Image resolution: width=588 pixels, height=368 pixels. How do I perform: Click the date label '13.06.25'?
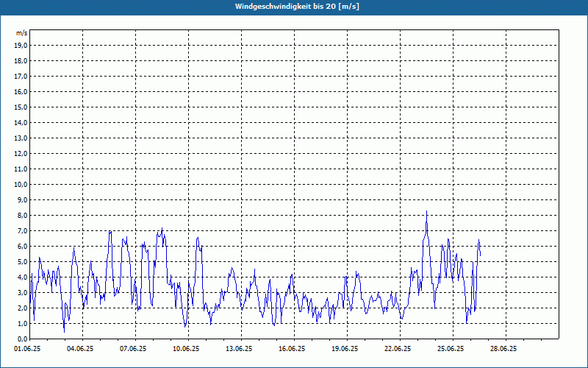[239, 349]
